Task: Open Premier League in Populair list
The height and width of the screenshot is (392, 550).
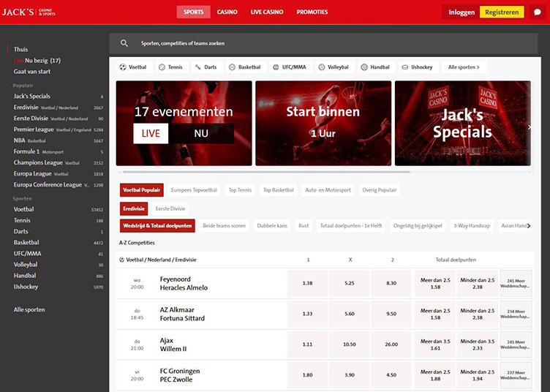Action: click(59, 129)
